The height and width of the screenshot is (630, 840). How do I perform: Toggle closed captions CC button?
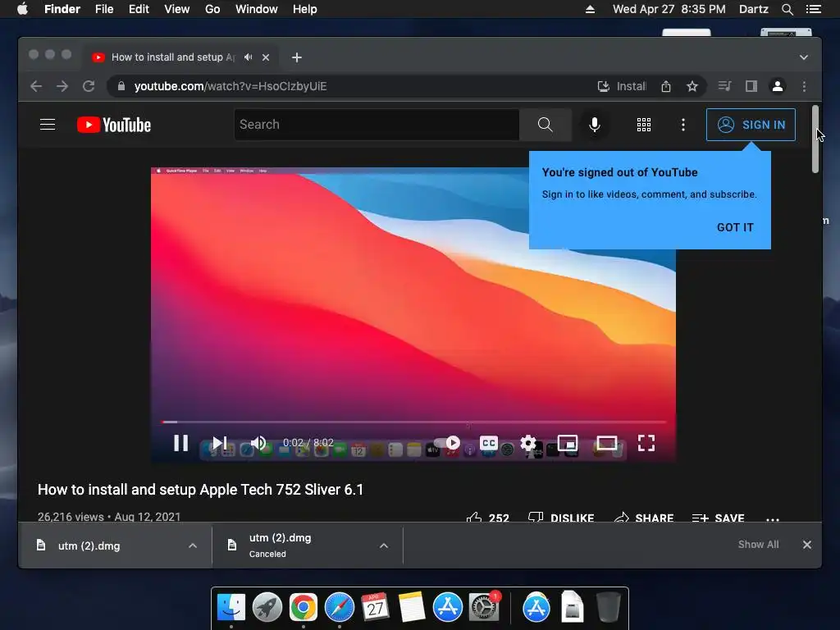tap(489, 443)
